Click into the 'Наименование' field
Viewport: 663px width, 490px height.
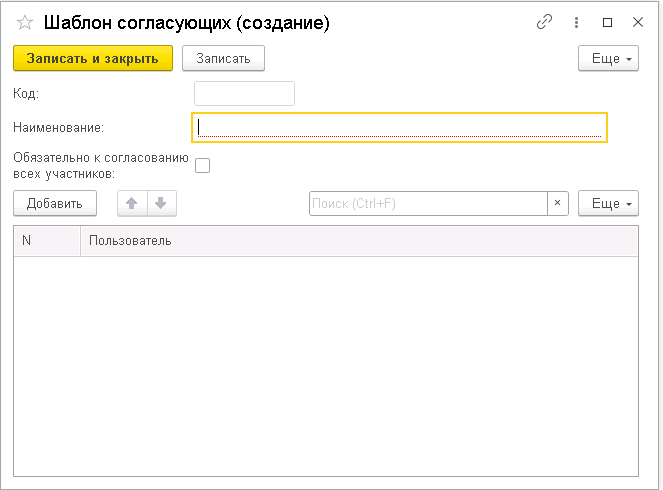400,127
